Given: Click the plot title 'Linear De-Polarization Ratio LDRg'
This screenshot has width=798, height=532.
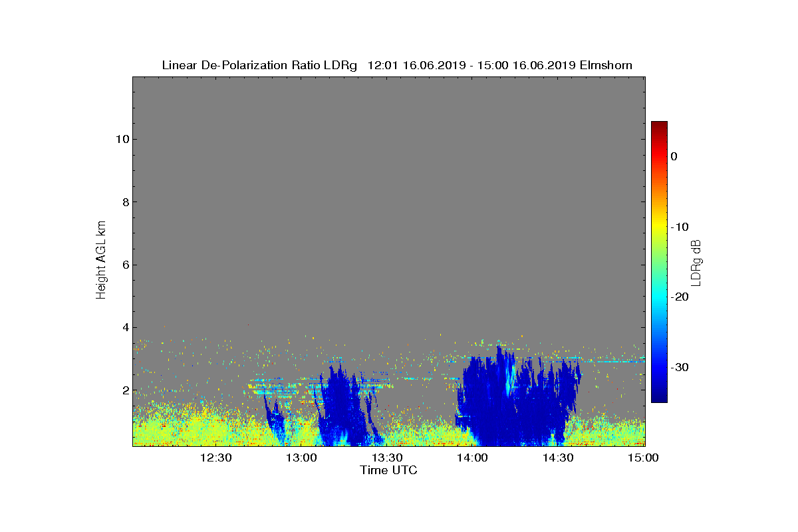Looking at the screenshot, I should (261, 65).
